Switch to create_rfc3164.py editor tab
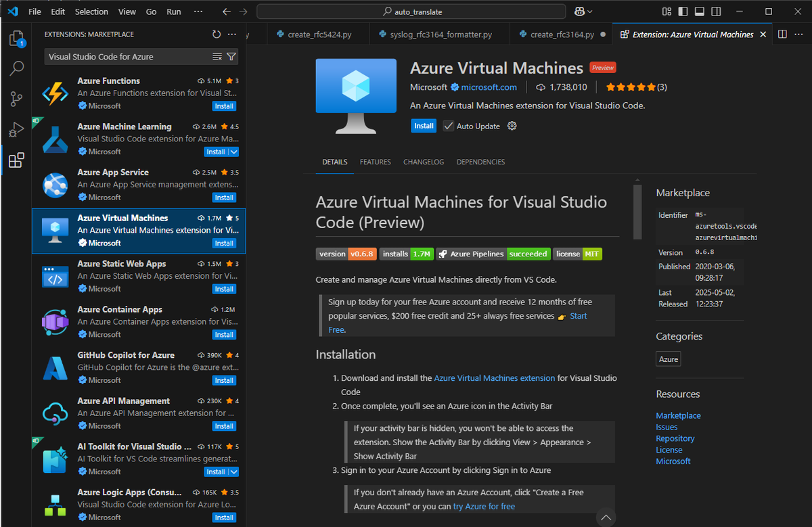 pos(561,35)
